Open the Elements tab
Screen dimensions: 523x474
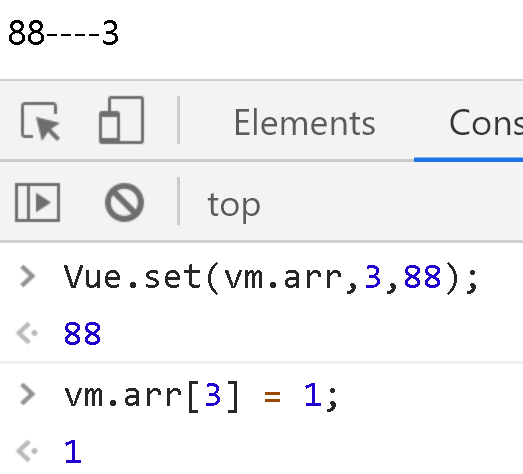305,123
